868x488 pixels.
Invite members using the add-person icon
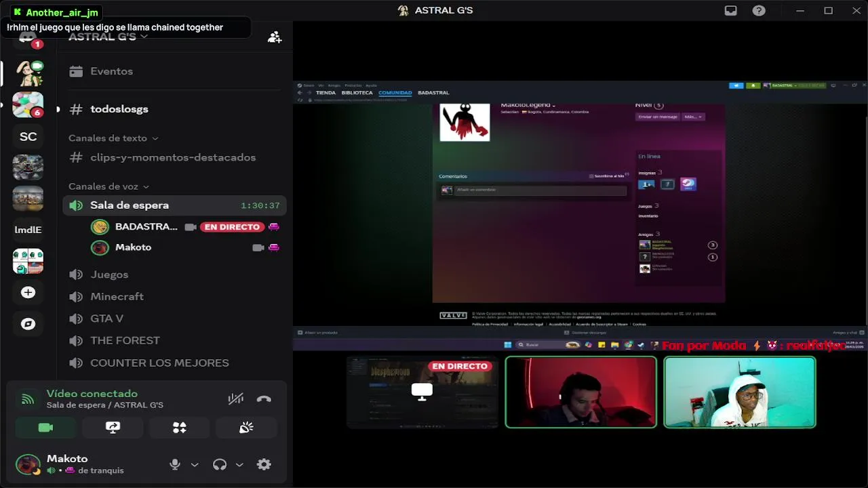275,37
